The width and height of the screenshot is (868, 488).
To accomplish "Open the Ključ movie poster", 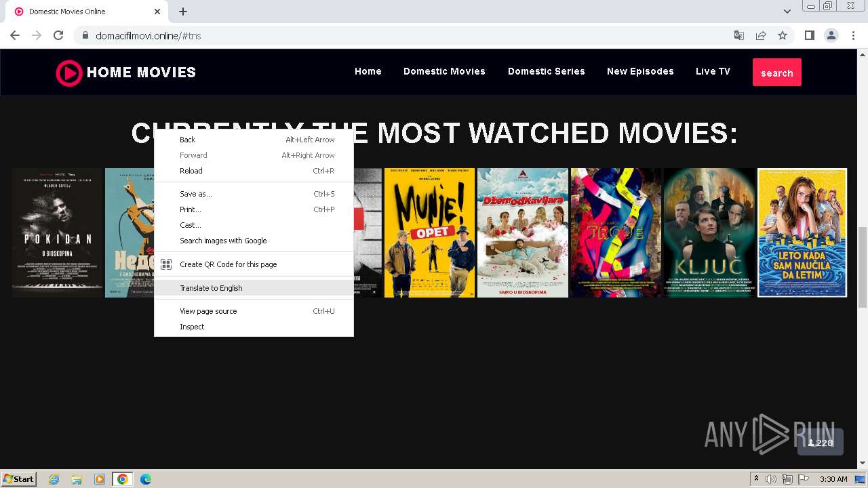I will click(x=709, y=232).
